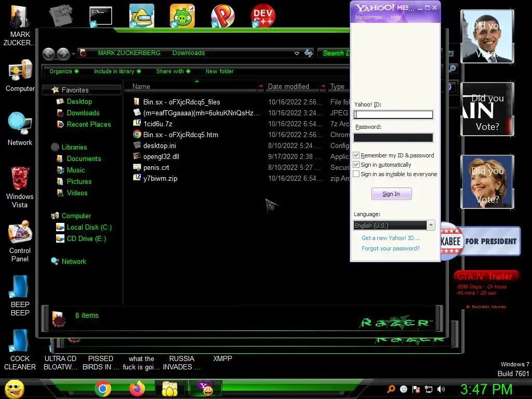The height and width of the screenshot is (399, 532).
Task: Click the magnifier tray icon
Action: (x=391, y=389)
